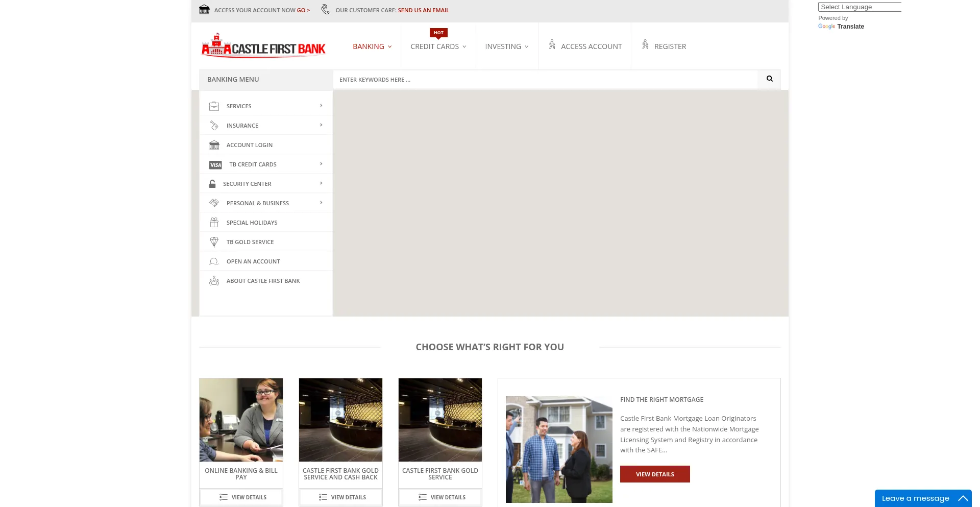This screenshot has width=980, height=507.
Task: Expand the Leave a message chat widget
Action: 964,498
